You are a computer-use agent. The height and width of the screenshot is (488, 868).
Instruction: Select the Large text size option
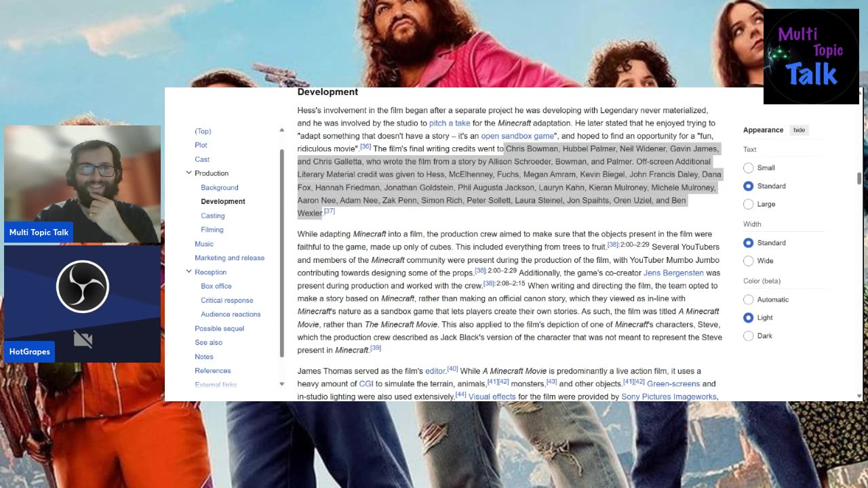click(749, 204)
